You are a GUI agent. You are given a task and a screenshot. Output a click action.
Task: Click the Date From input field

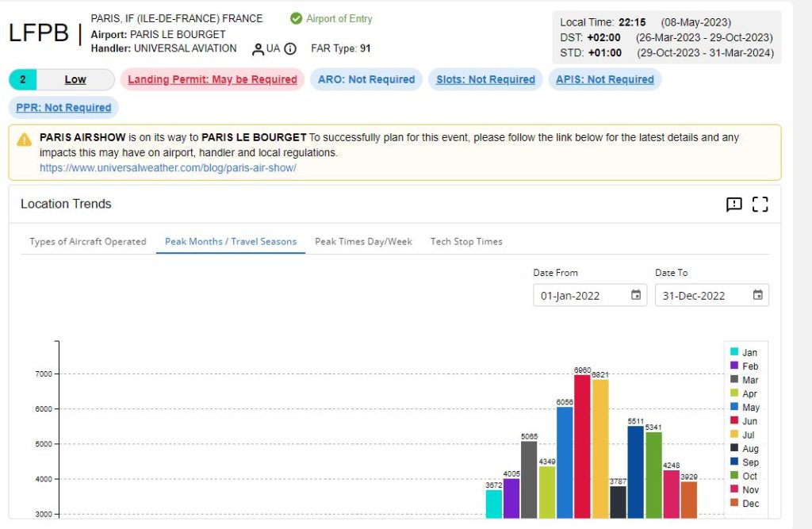(x=579, y=295)
